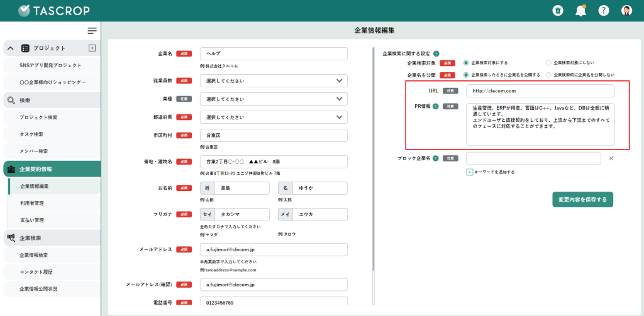Show help tooltip for PR情報

[x=436, y=106]
